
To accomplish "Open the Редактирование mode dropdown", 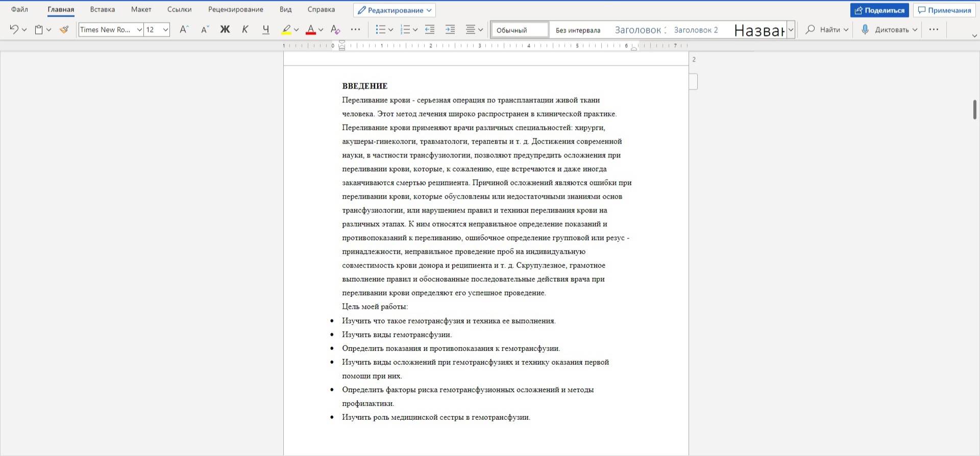I will [x=395, y=10].
